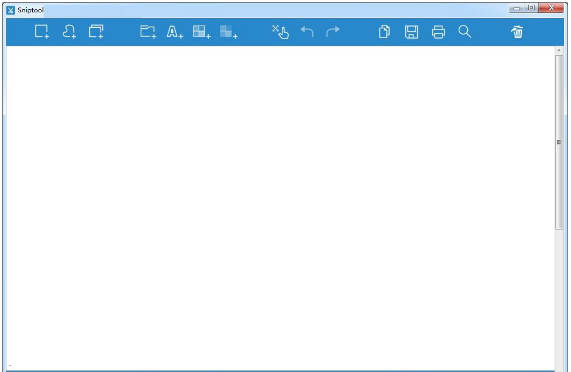
Task: Redo the last undone action
Action: click(333, 32)
